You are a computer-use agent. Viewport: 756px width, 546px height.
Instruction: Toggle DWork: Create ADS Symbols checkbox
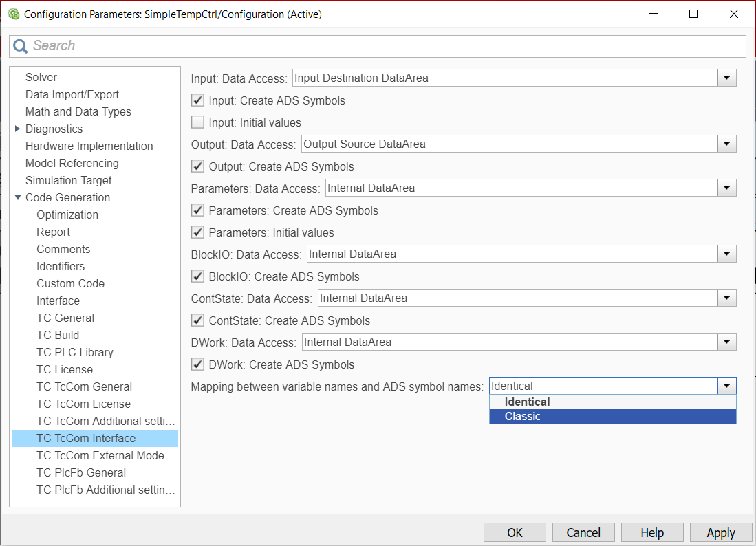pos(197,364)
